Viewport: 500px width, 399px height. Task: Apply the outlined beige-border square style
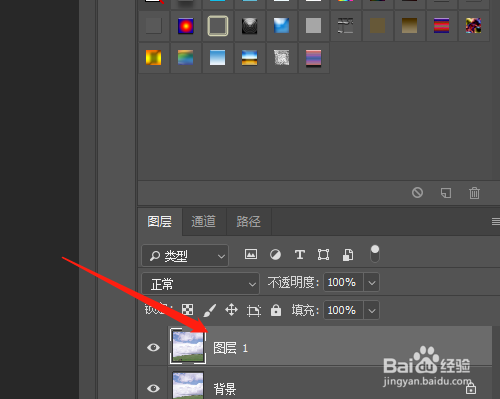(218, 26)
